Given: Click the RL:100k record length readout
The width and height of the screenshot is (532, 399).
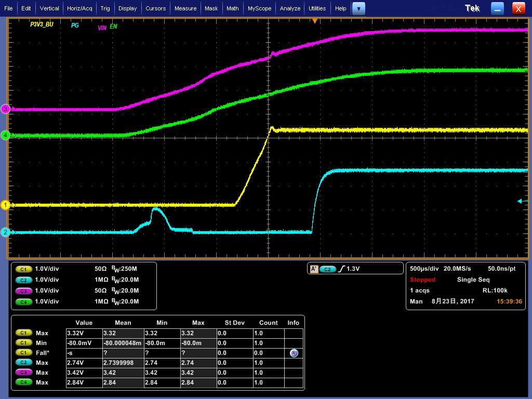Looking at the screenshot, I should (x=495, y=290).
